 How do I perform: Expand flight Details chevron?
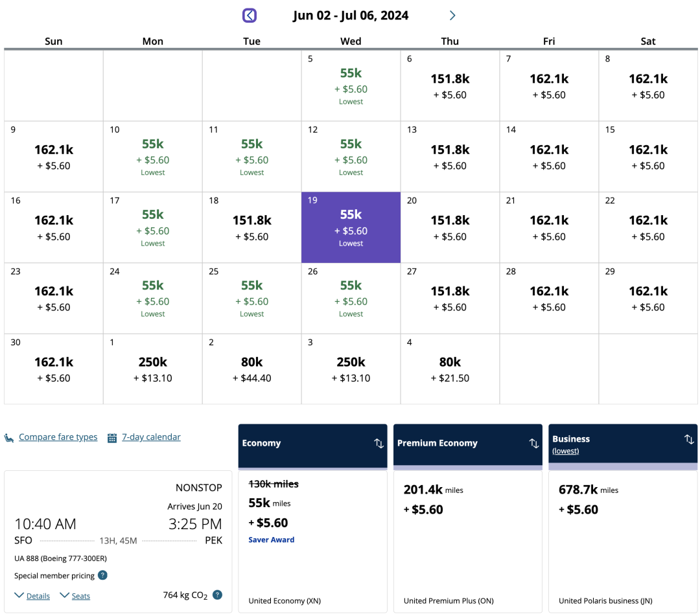19,595
